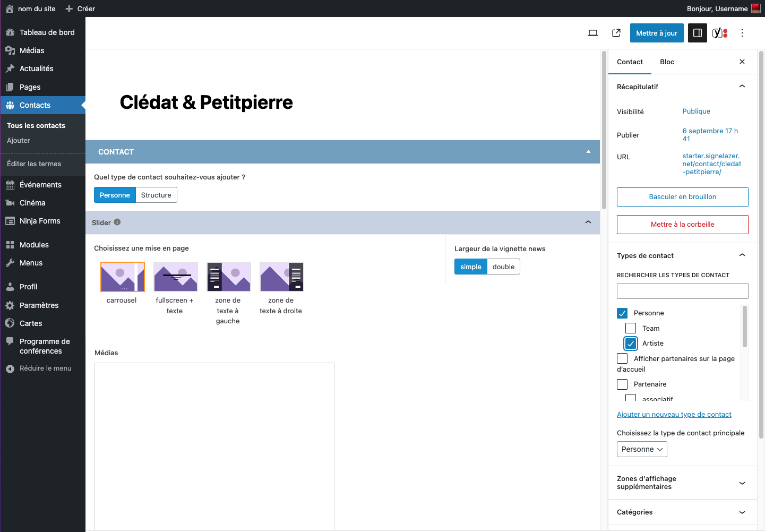The width and height of the screenshot is (765, 532).
Task: Check the Team checkbox
Action: click(x=631, y=328)
